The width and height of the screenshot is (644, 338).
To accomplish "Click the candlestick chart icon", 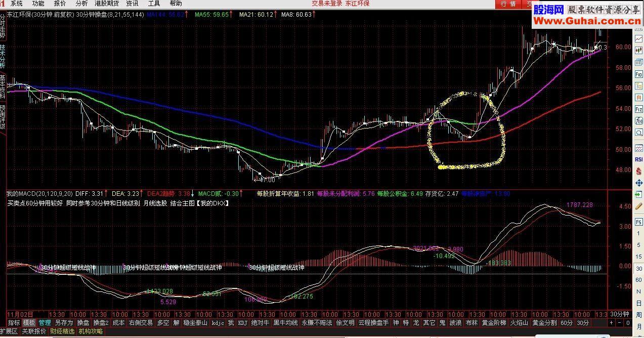I will point(638,43).
